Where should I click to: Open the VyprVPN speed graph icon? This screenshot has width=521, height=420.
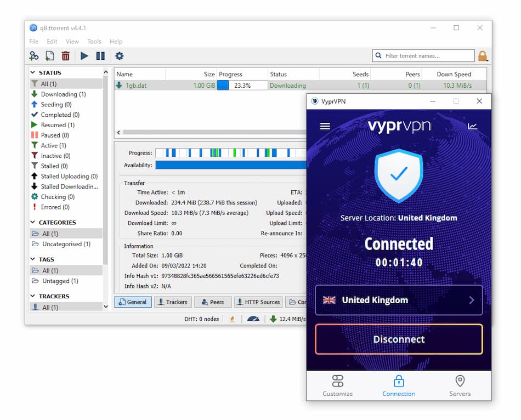472,126
